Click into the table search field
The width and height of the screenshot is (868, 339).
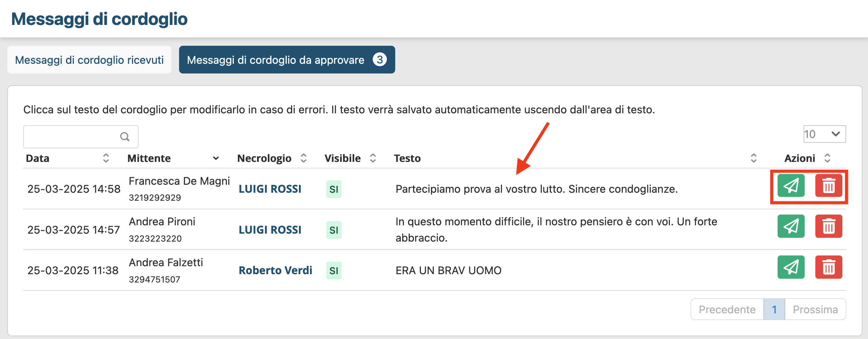pos(71,137)
